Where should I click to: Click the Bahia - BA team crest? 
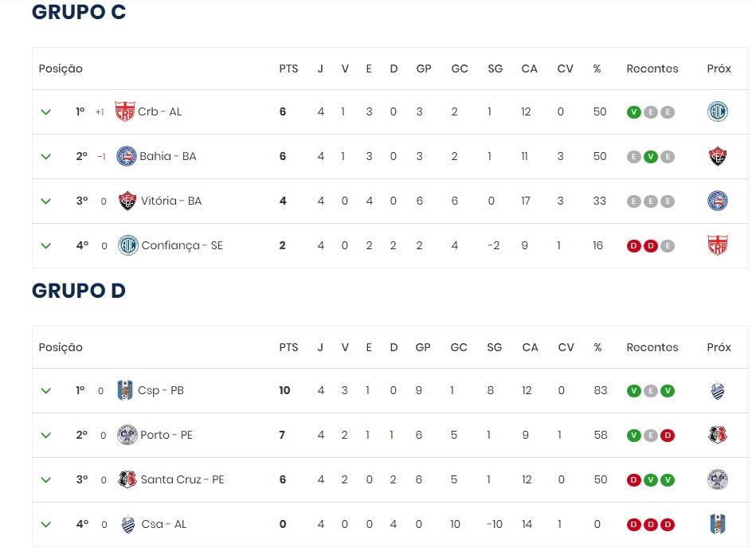(x=127, y=156)
